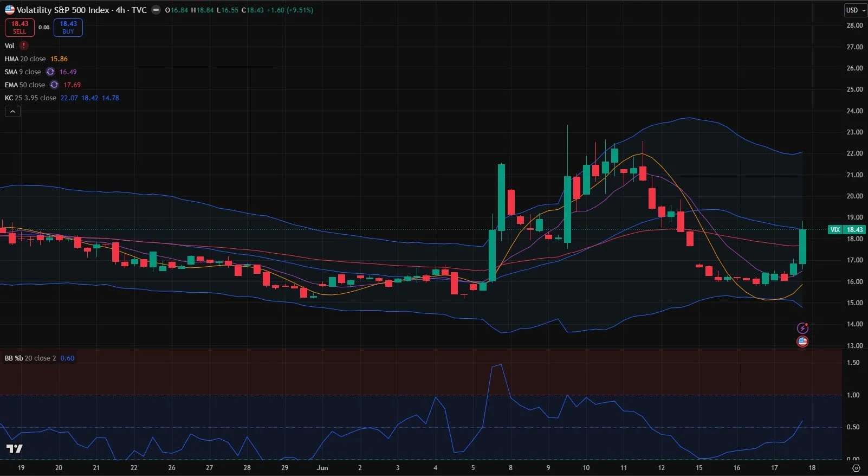Screen dimensions: 868x476
Task: Click the 26 date on the time axis
Action: (172, 467)
